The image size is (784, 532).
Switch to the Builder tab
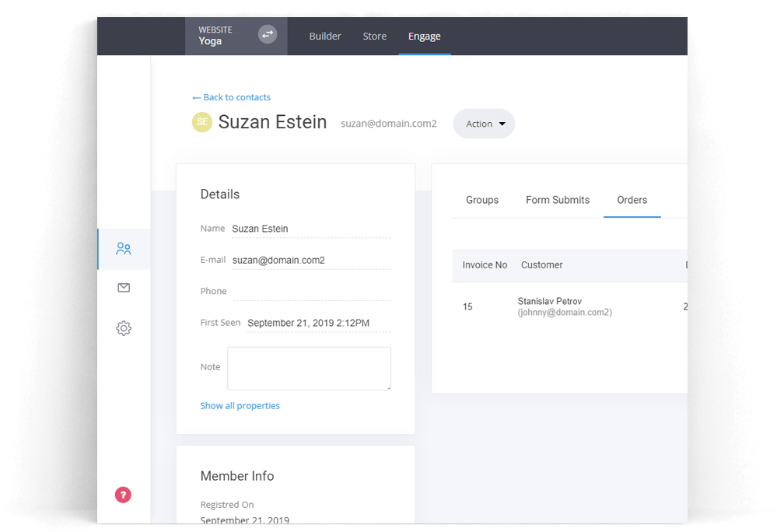pyautogui.click(x=325, y=36)
